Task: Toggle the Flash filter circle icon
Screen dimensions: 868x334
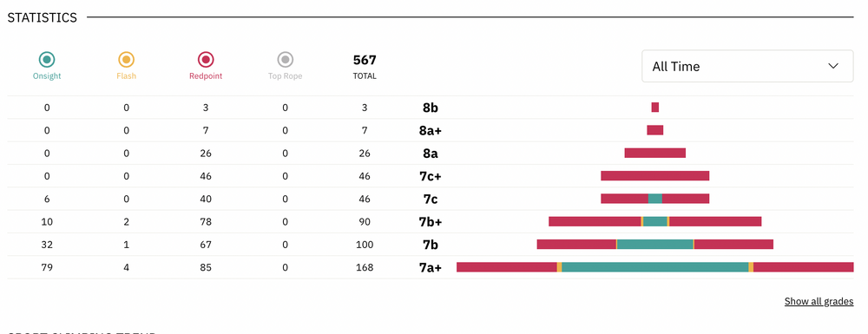Action: [126, 59]
